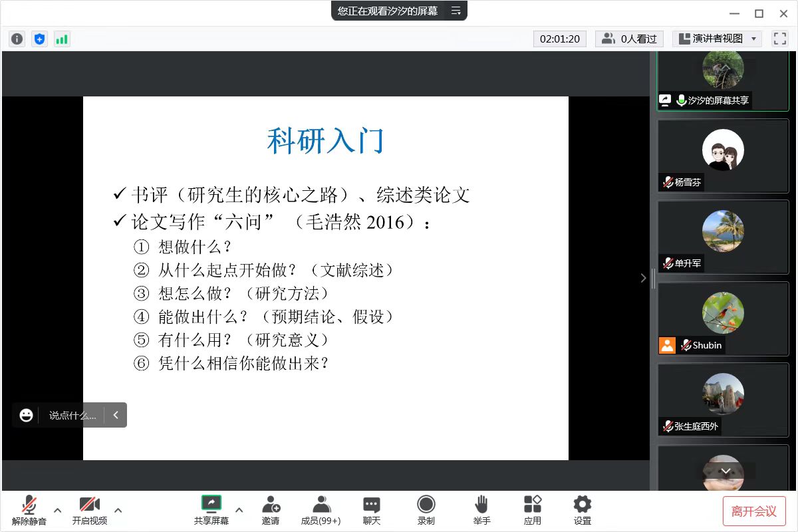Raise hand with 举手 icon
This screenshot has height=532, width=798.
pyautogui.click(x=481, y=510)
